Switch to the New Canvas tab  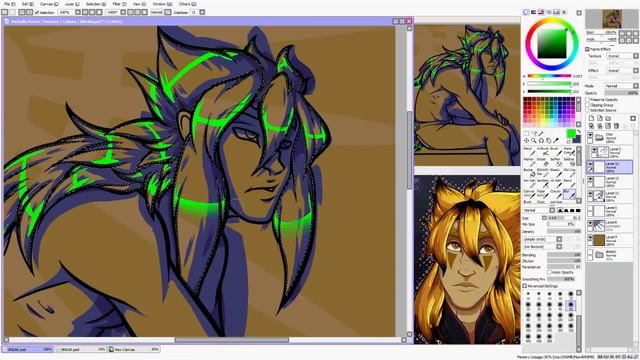tap(134, 349)
